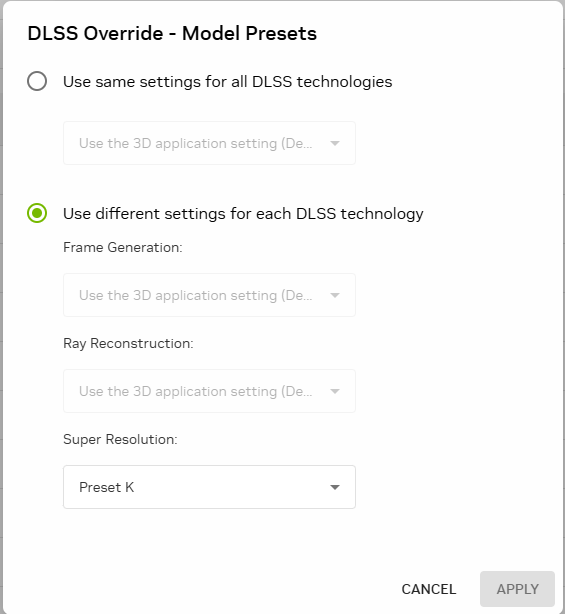565x614 pixels.
Task: Select the different settings for each DLSS radio button
Action: [x=37, y=213]
